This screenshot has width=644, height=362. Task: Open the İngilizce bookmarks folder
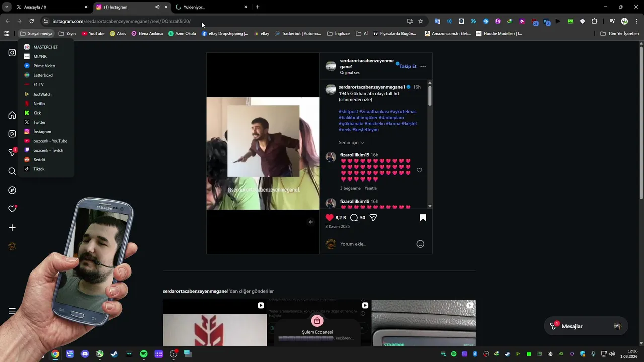(x=338, y=34)
